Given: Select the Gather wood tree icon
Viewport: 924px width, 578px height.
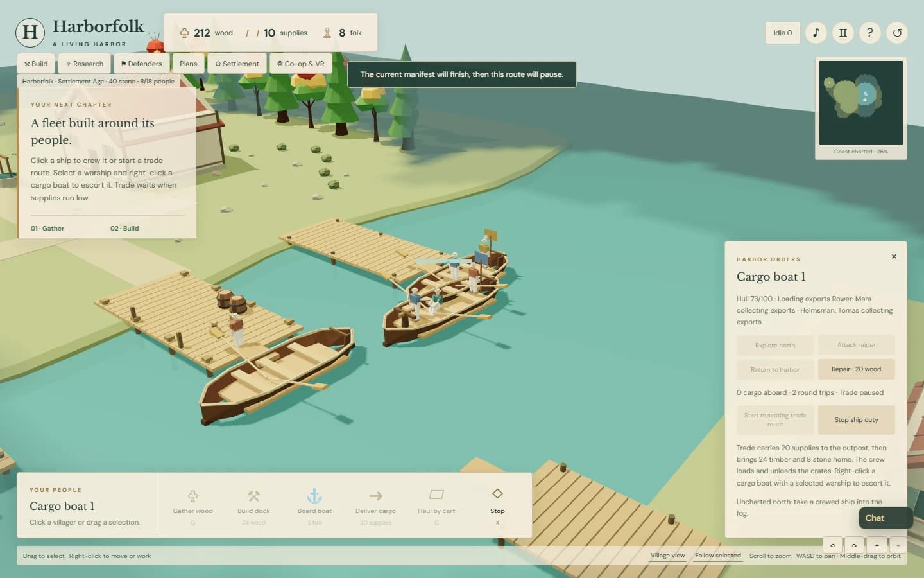Looking at the screenshot, I should click(x=193, y=496).
